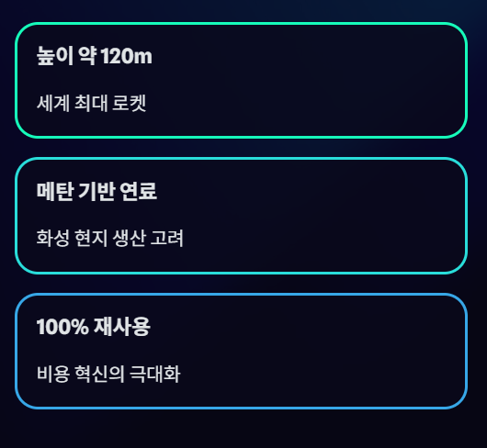Click the word '극대화' in bottom card
487x448 pixels.
tap(154, 374)
